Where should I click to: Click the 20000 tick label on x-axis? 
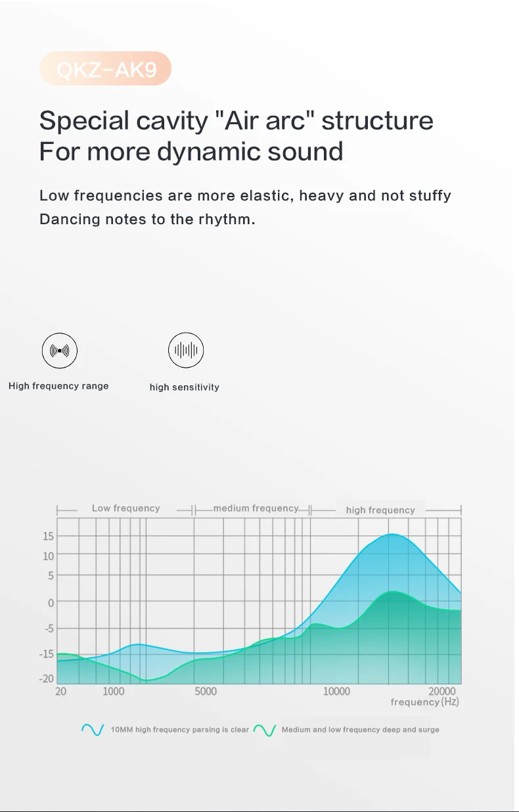(x=441, y=691)
